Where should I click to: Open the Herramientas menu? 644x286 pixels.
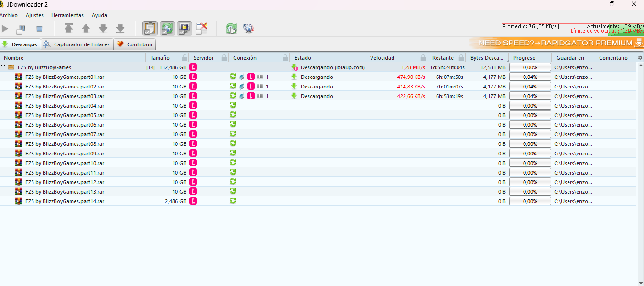(x=67, y=15)
